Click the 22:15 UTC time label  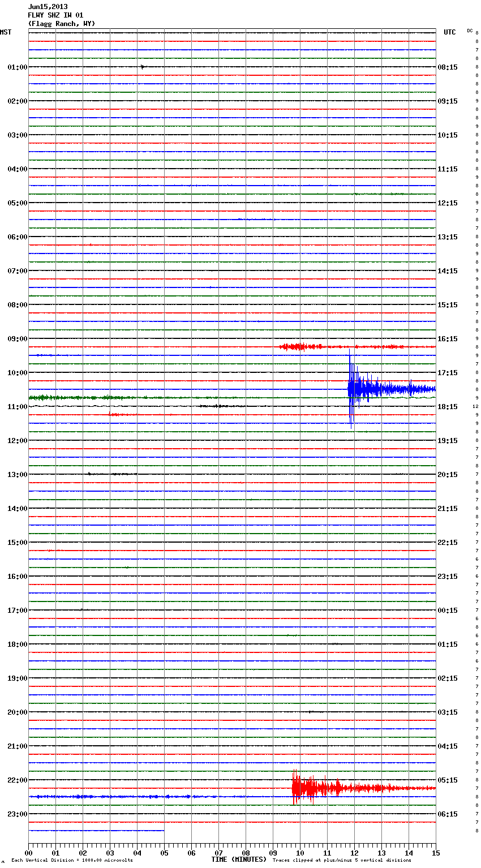(x=448, y=543)
